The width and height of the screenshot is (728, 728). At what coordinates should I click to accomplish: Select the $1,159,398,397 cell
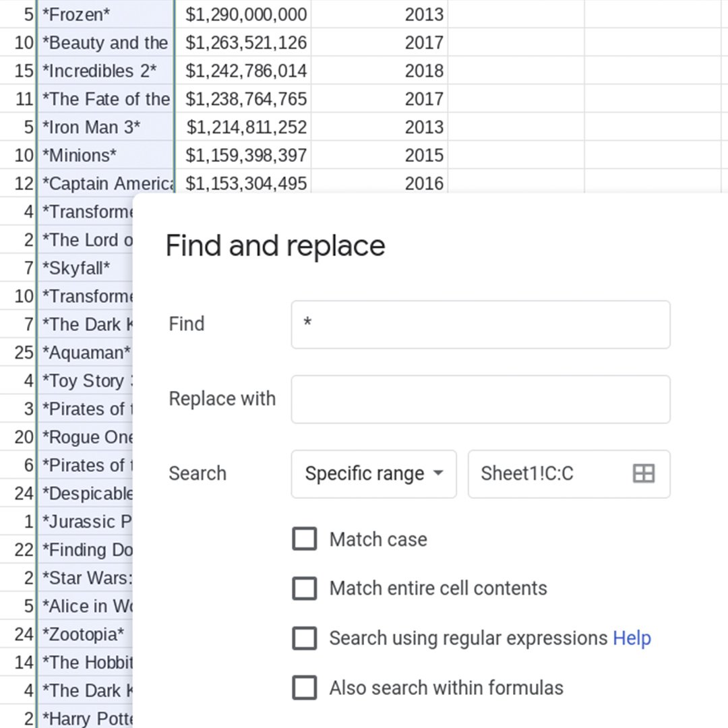[244, 156]
